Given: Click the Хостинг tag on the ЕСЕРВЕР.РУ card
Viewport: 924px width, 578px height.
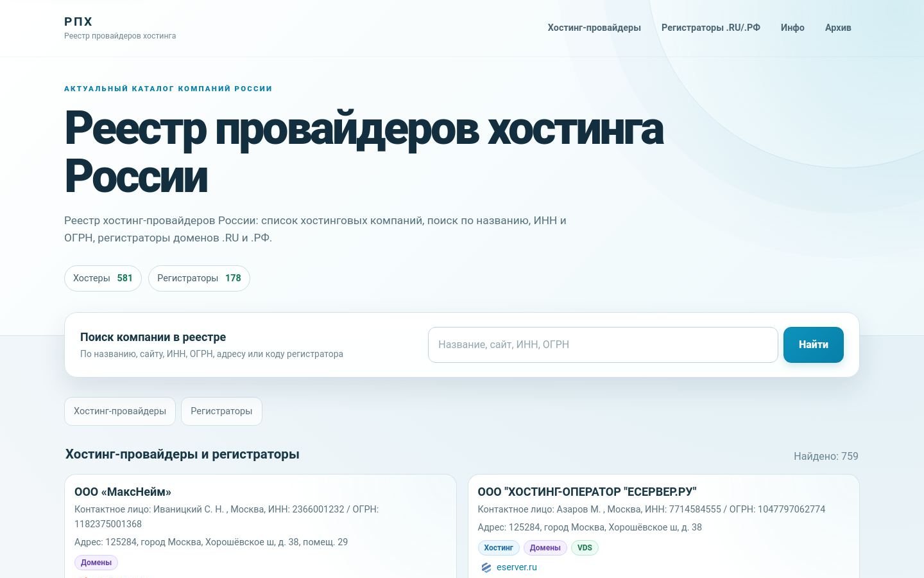Looking at the screenshot, I should click(499, 548).
